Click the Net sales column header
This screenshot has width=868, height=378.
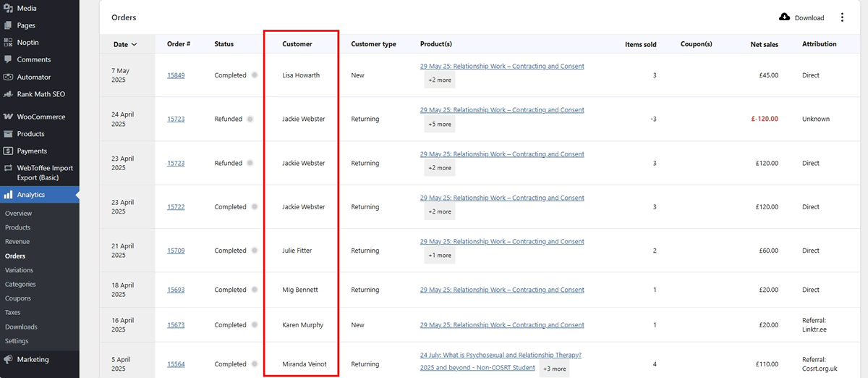click(765, 44)
